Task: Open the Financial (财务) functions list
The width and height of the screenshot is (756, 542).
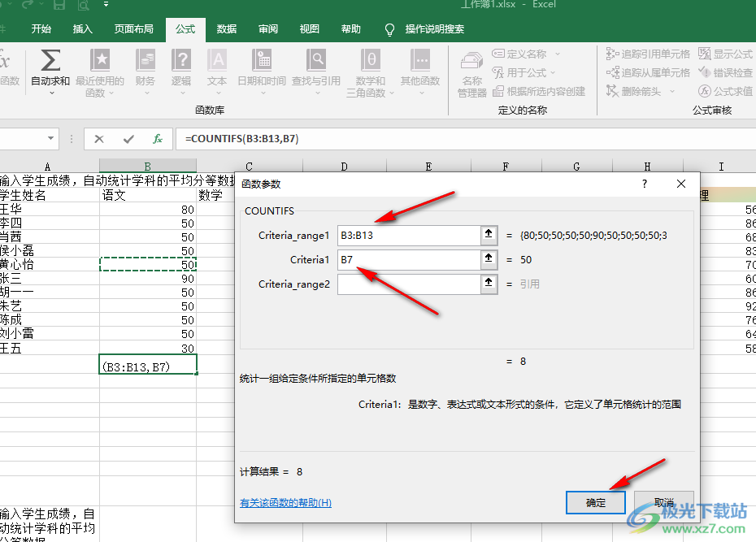Action: (x=146, y=72)
